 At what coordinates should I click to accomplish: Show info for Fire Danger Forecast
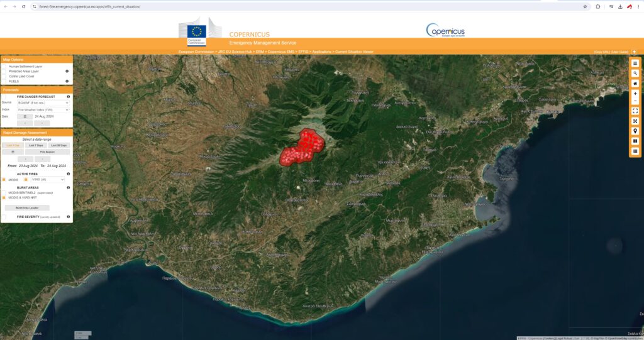point(68,97)
